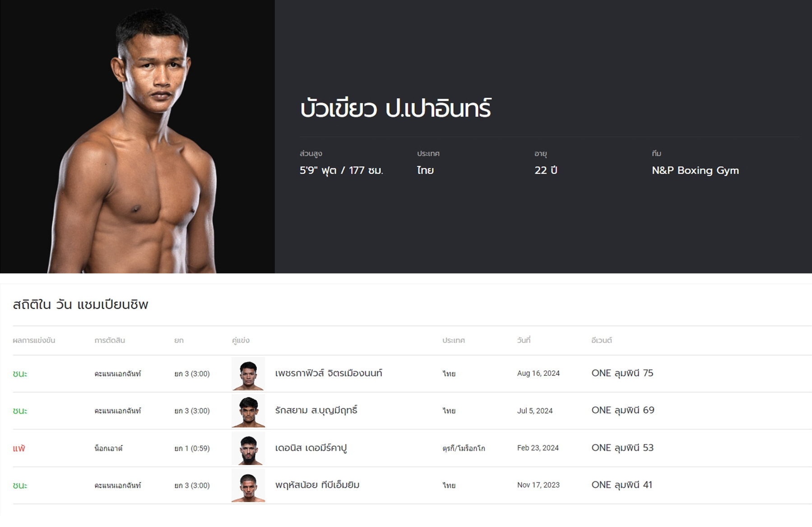812x527 pixels.
Task: Open พฤหัสน้อย ทีบีเอ็มยิม opponent name link
Action: coord(317,485)
